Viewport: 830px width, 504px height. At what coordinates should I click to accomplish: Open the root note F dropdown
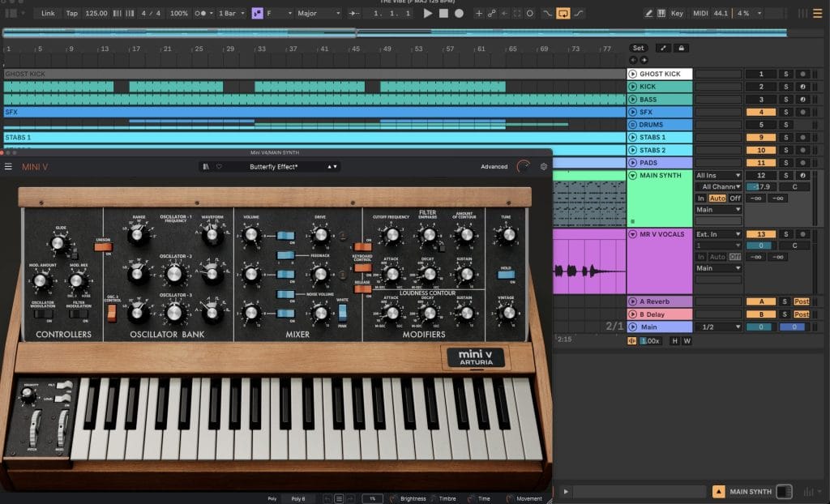point(279,13)
